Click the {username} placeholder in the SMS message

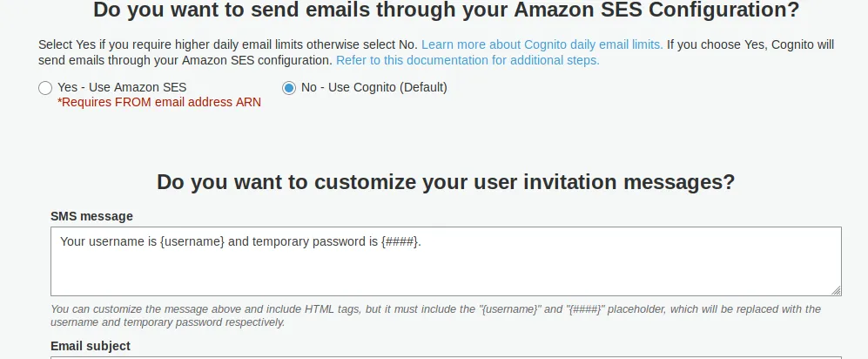(x=192, y=241)
